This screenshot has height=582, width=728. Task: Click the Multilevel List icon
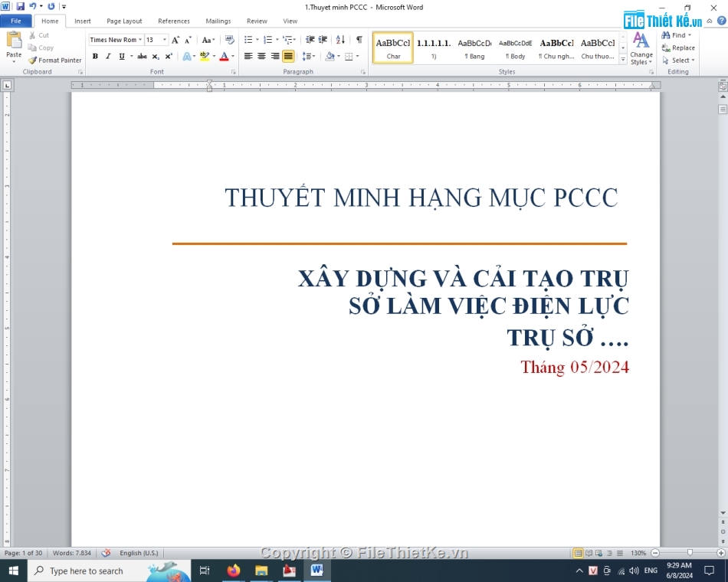(287, 40)
